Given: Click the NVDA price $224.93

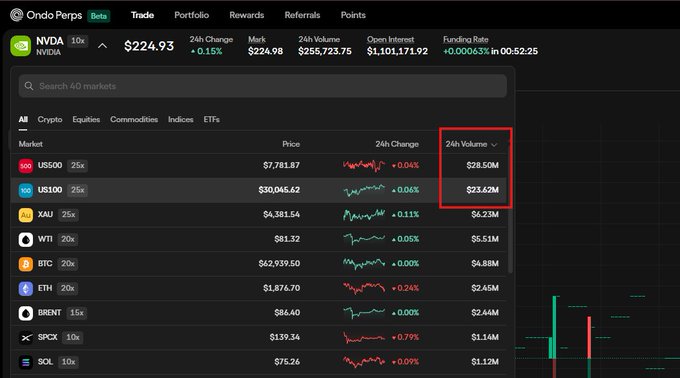Looking at the screenshot, I should 149,46.
